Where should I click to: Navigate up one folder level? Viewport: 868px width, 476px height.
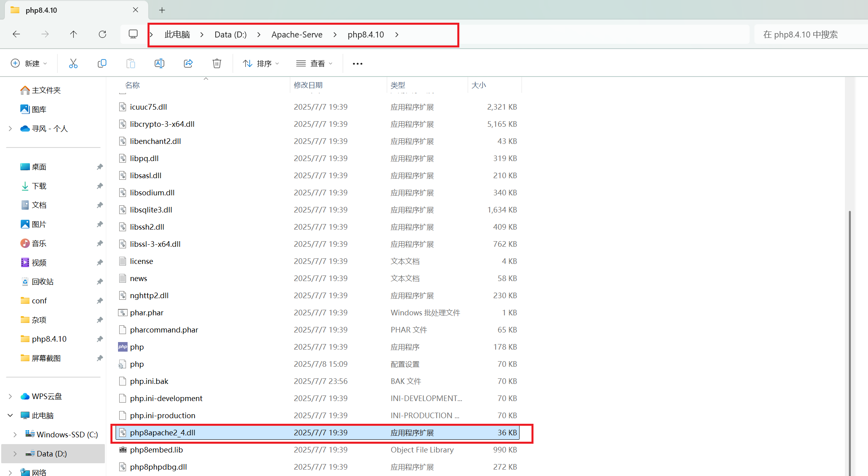pyautogui.click(x=74, y=34)
